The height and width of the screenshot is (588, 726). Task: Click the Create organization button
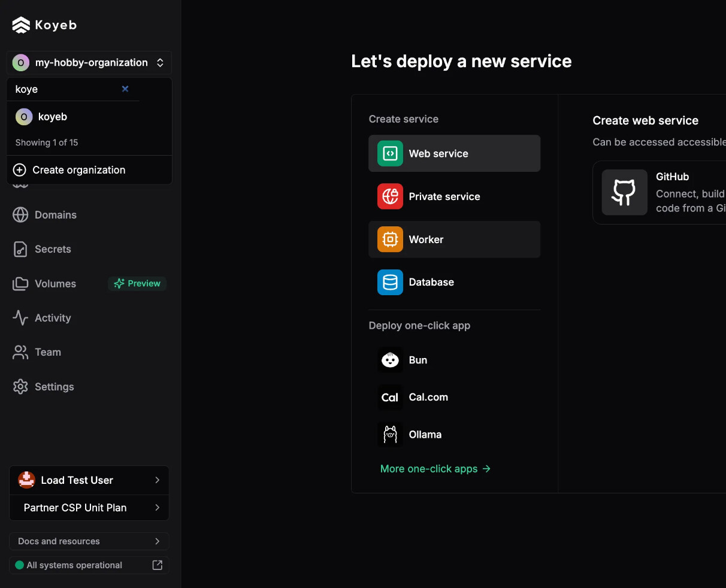89,170
